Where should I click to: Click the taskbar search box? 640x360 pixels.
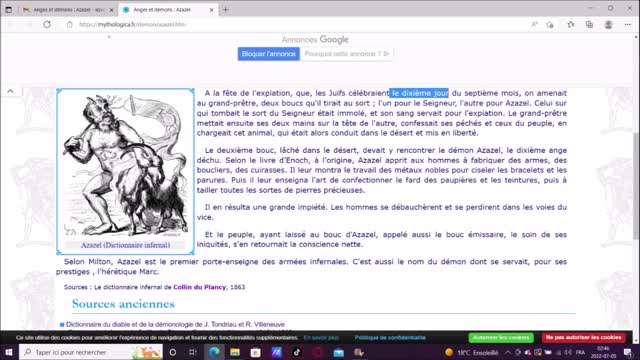pyautogui.click(x=91, y=352)
